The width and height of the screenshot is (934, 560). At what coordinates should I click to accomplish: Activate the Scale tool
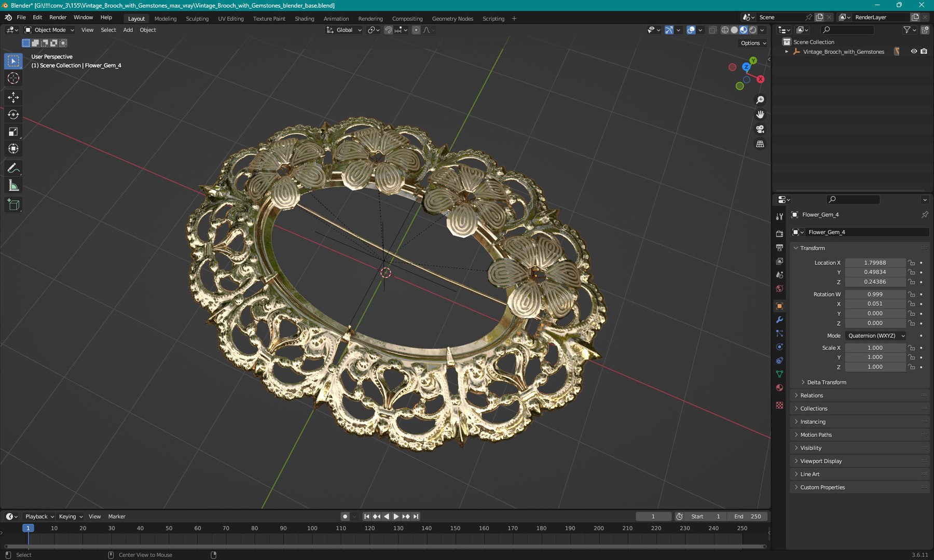[x=13, y=132]
